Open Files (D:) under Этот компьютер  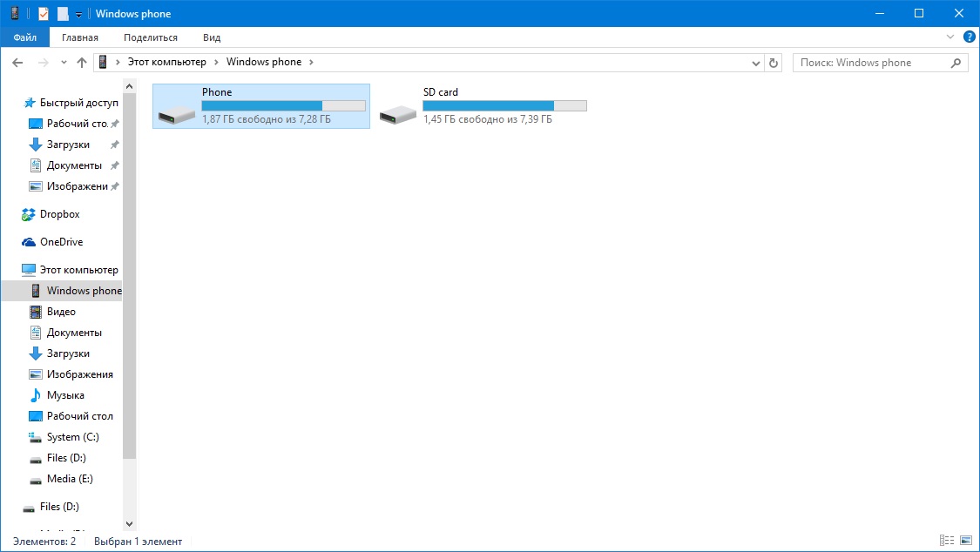pyautogui.click(x=66, y=458)
